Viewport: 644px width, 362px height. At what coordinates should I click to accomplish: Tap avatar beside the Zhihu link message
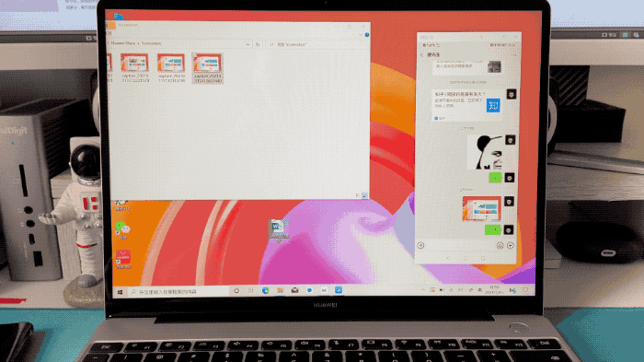(512, 94)
